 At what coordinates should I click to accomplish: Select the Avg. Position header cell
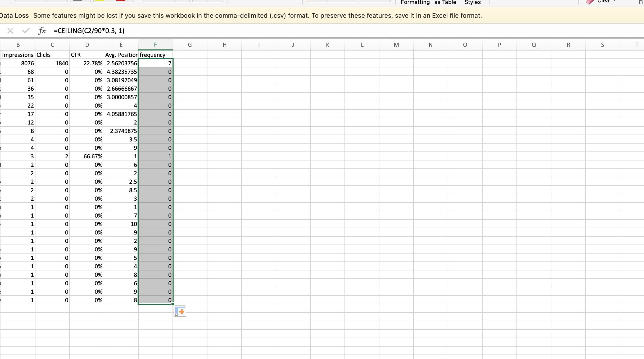121,55
